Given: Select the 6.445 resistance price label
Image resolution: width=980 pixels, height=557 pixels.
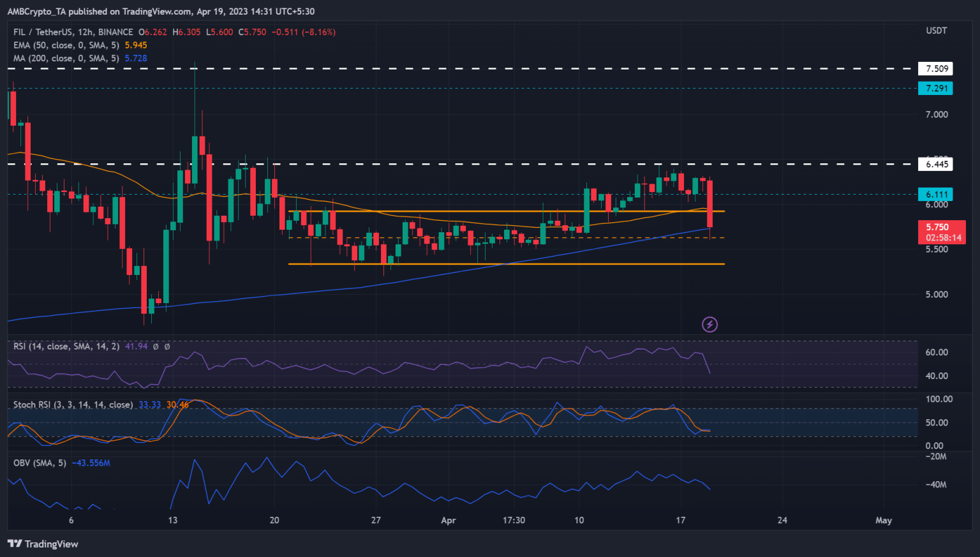Looking at the screenshot, I should point(936,164).
